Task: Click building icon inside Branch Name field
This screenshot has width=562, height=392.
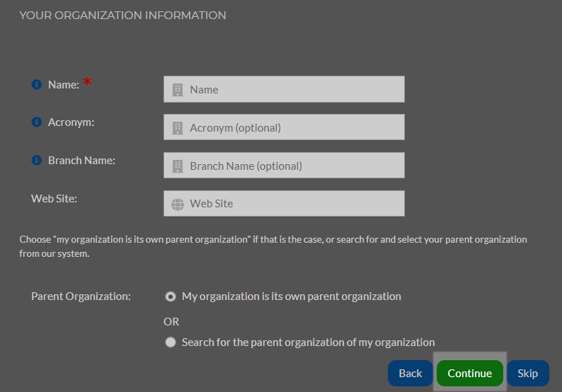Action: pos(178,166)
